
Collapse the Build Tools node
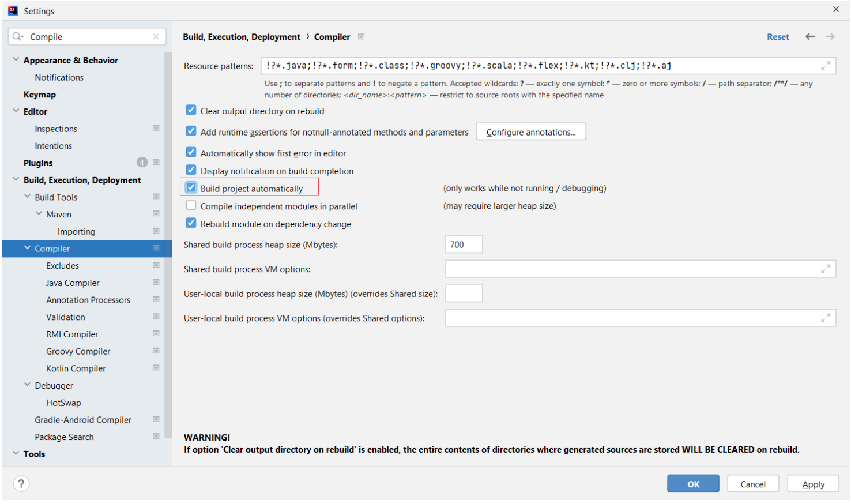pos(27,197)
